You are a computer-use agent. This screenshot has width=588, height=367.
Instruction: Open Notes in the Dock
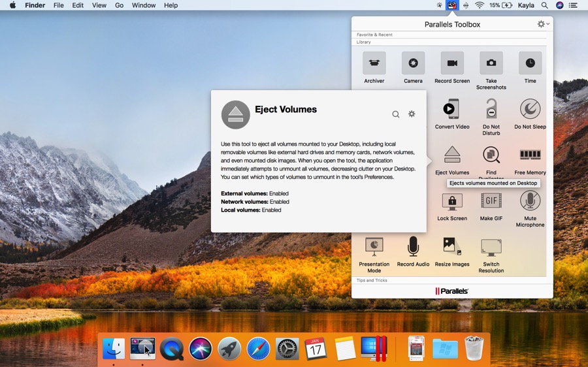coord(344,349)
